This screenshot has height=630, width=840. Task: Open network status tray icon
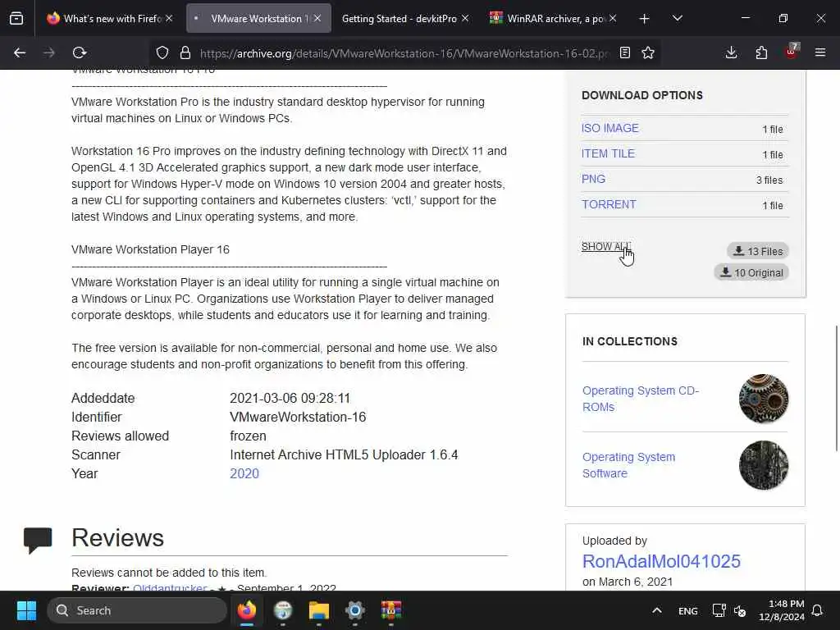click(719, 610)
